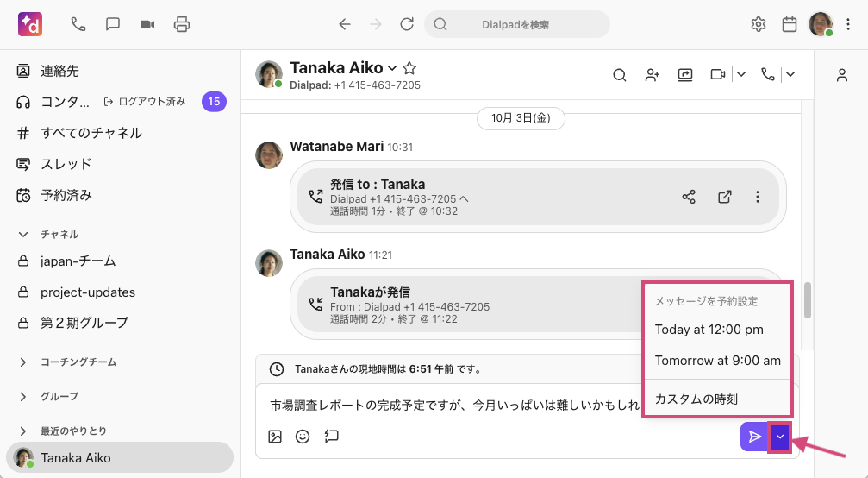This screenshot has height=478, width=868.
Task: Star Tanaka Aiko as favorite
Action: point(410,68)
